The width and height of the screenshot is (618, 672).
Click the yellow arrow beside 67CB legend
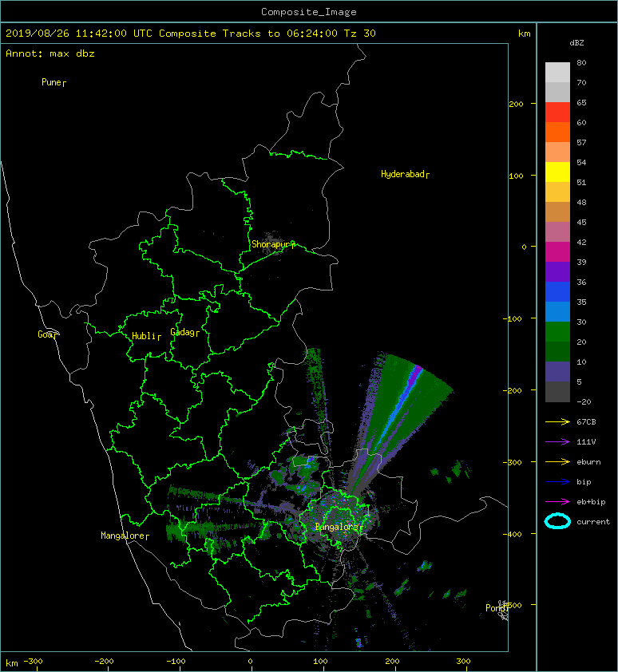coord(557,421)
